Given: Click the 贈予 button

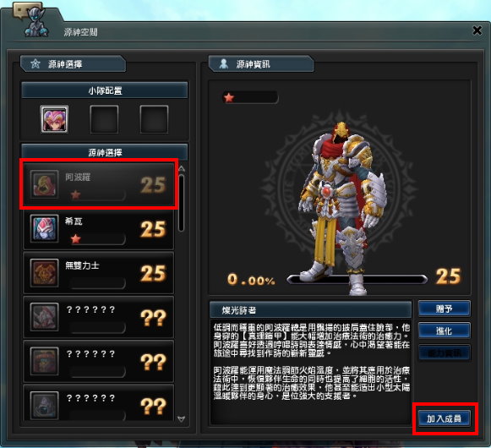Looking at the screenshot, I should pyautogui.click(x=444, y=309).
